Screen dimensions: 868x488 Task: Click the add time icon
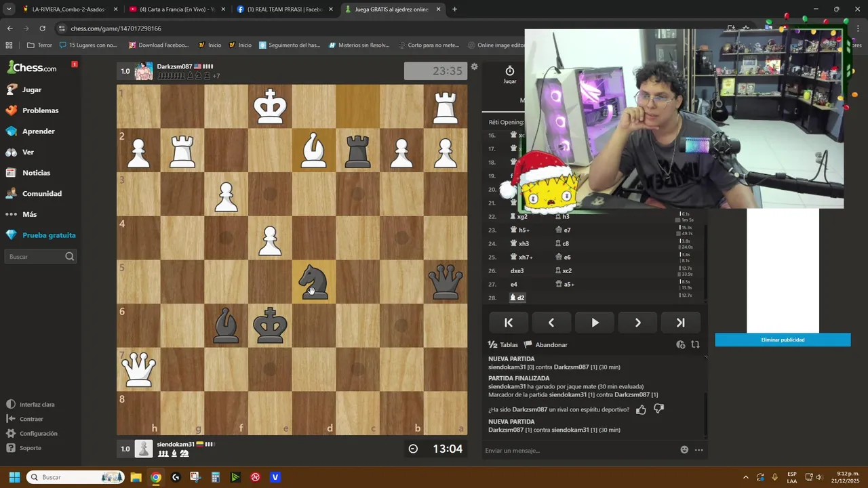pyautogui.click(x=681, y=344)
